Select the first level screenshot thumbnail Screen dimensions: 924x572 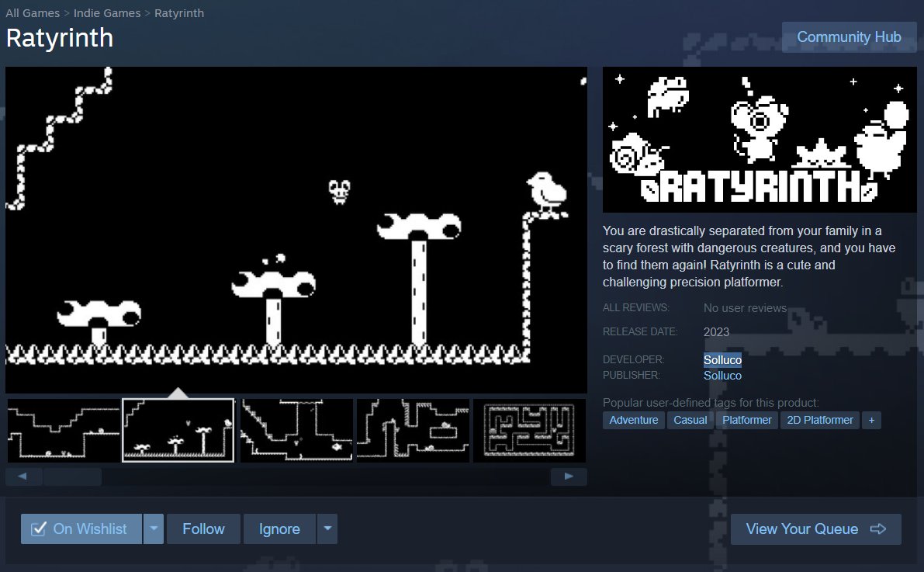point(64,431)
